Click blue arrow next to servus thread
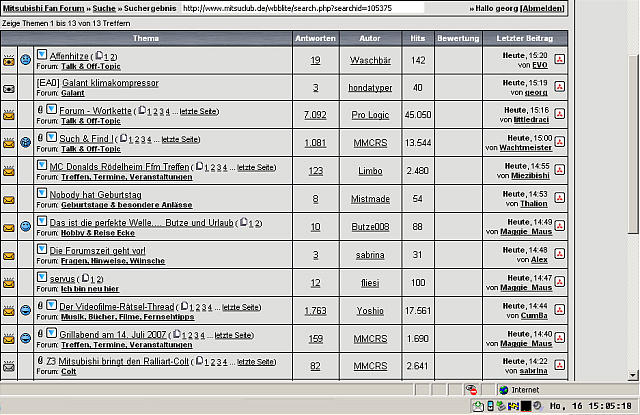 (42, 277)
